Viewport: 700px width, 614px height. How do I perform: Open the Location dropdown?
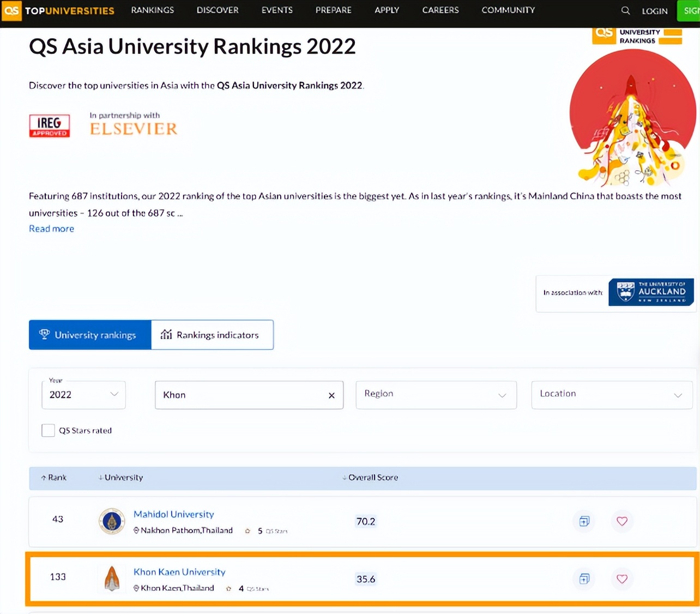611,394
